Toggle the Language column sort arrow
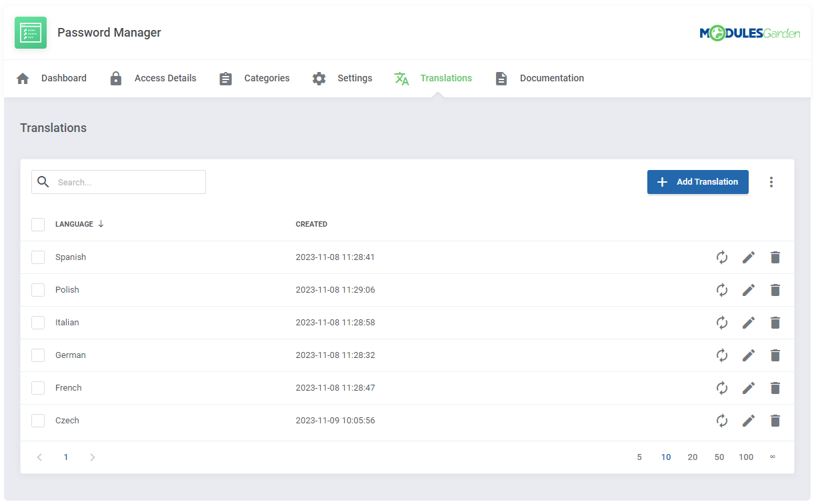The image size is (814, 504). 101,223
